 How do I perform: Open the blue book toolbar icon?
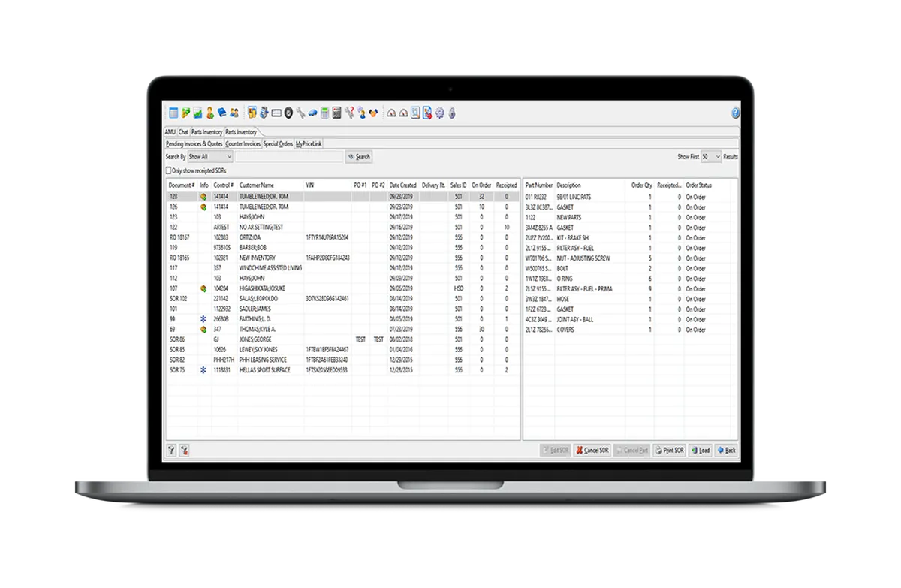pyautogui.click(x=222, y=113)
